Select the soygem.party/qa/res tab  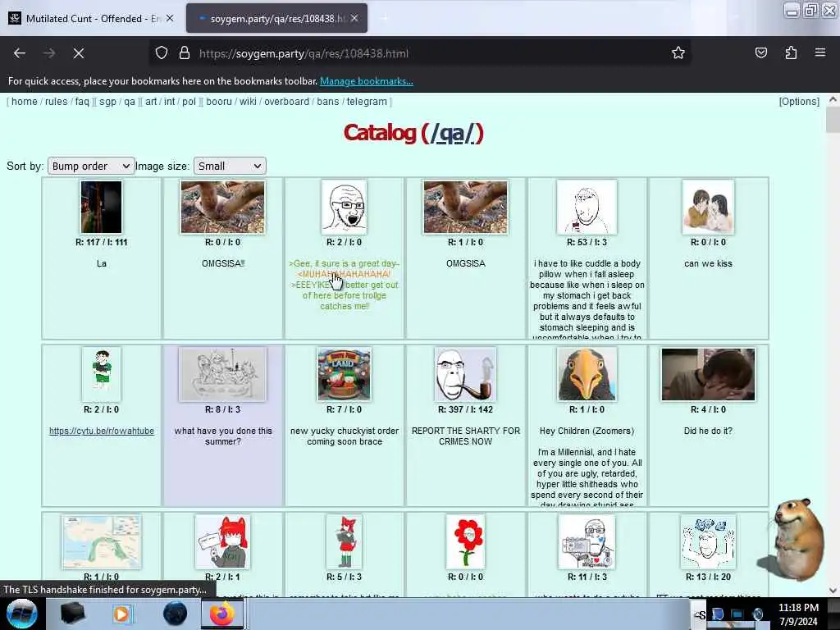pyautogui.click(x=276, y=18)
